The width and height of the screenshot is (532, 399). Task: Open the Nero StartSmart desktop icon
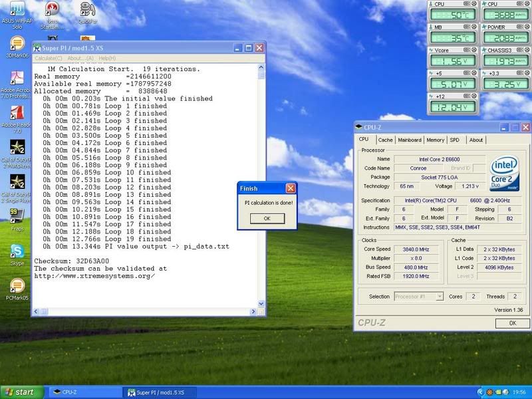(x=52, y=14)
